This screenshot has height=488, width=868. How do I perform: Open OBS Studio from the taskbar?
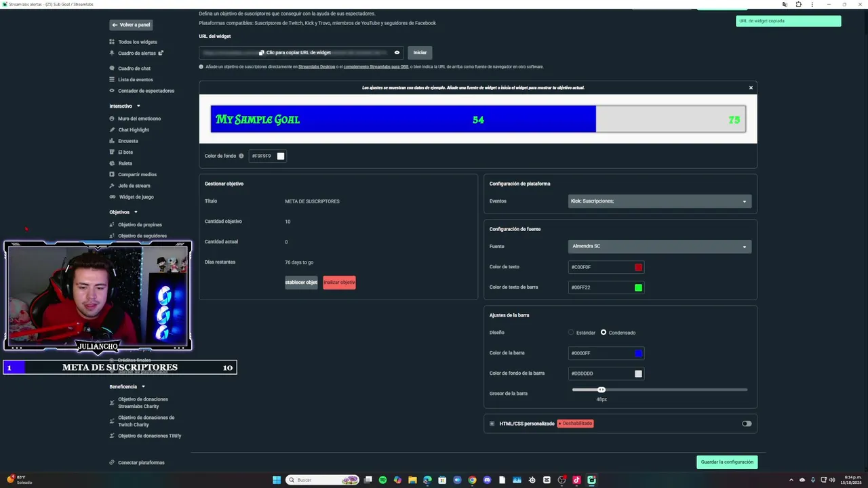pos(561,480)
